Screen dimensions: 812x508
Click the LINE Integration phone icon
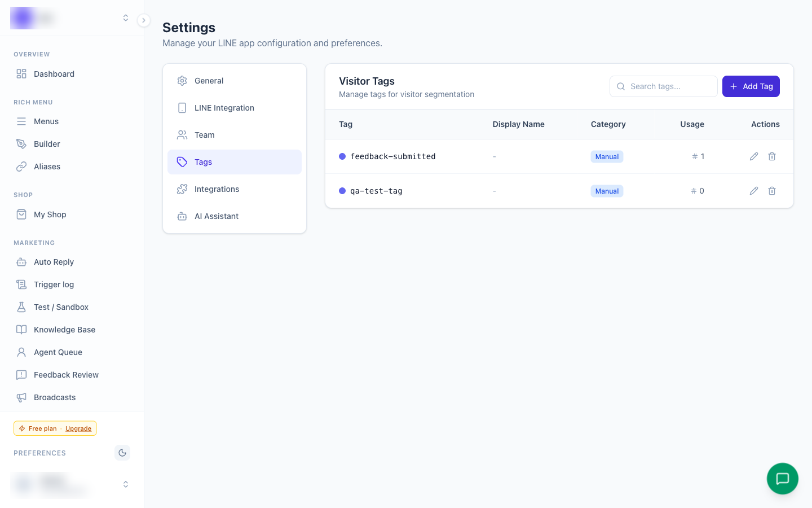(182, 108)
